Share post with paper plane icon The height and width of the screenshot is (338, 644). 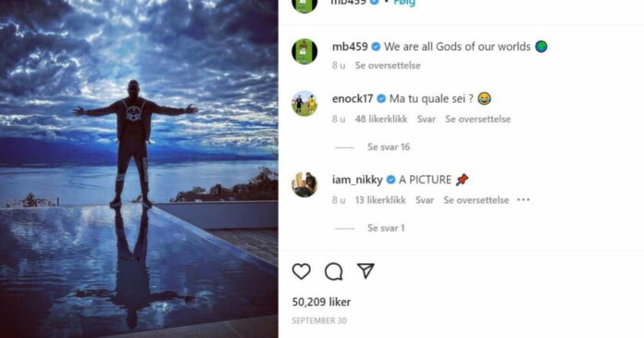(365, 270)
